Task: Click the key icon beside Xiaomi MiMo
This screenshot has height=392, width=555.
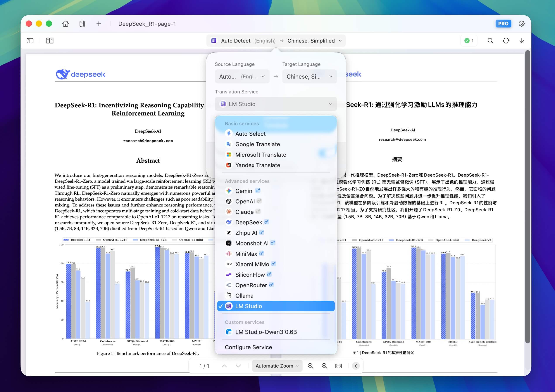Action: coord(274,264)
